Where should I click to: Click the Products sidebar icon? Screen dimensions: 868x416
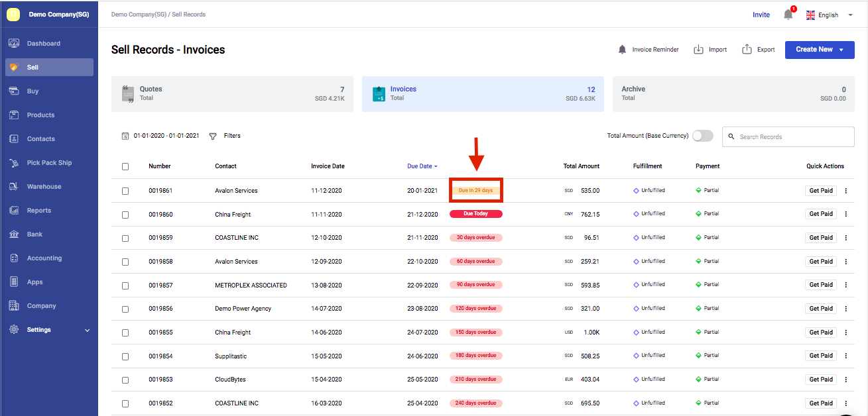pos(14,115)
